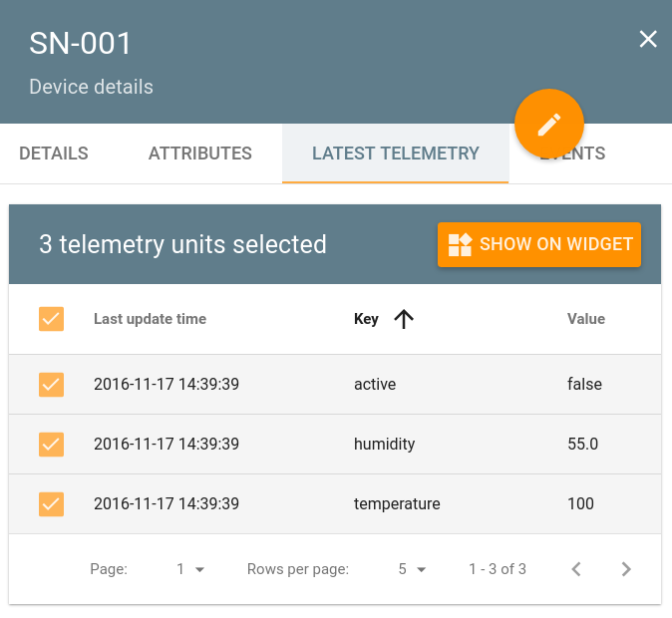Close the SN-001 device details panel
672x618 pixels.
coord(648,39)
